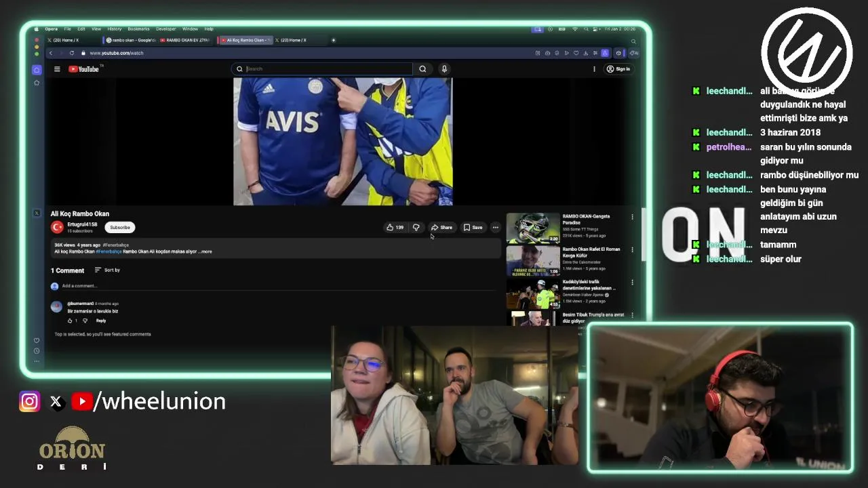Viewport: 868px width, 488px height.
Task: Reload the page in Opera toolbar
Action: 72,53
